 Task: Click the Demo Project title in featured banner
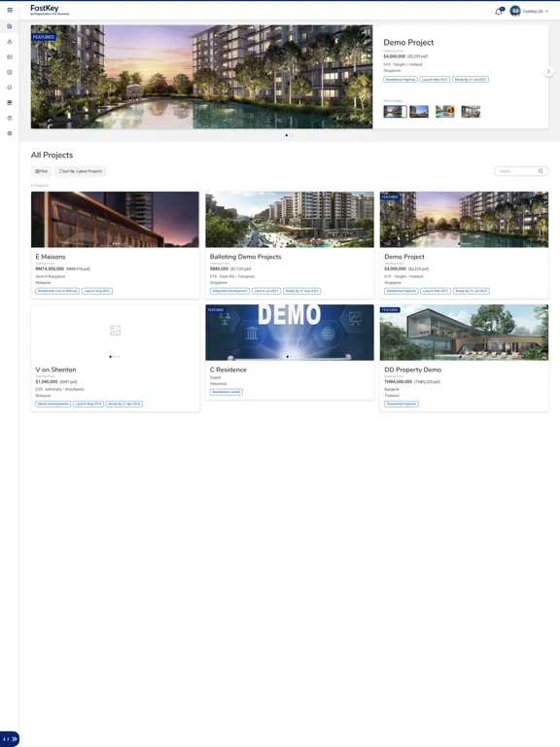click(x=408, y=43)
